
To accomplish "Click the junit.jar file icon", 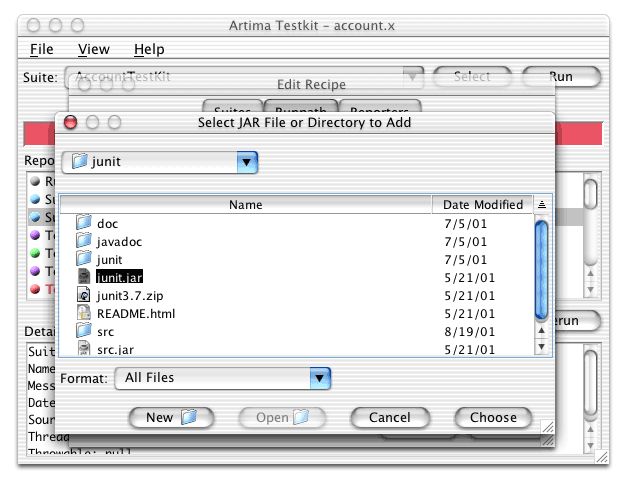I will pos(84,277).
